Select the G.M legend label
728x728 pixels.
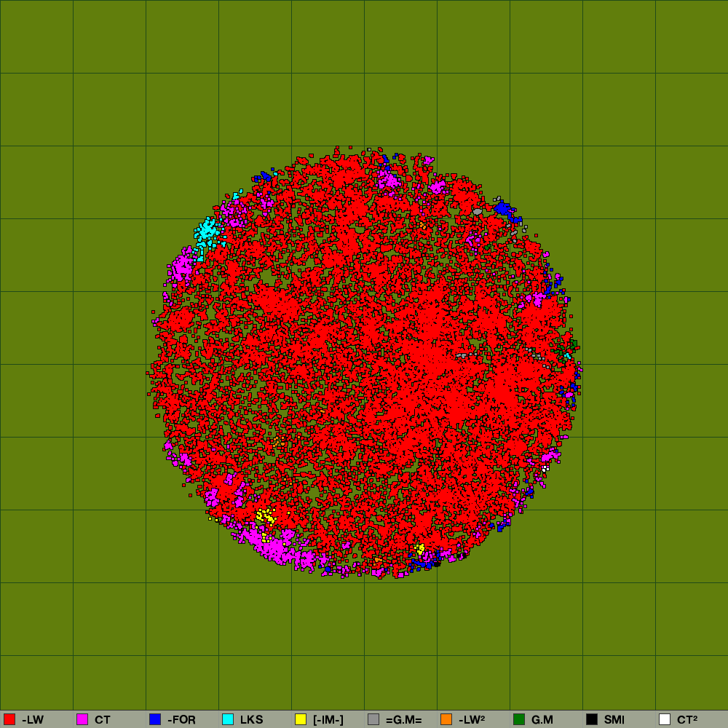(542, 720)
